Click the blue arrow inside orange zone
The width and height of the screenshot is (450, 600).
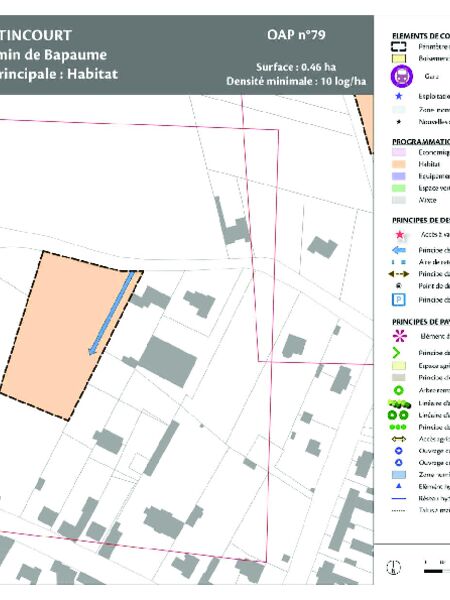coord(111,313)
